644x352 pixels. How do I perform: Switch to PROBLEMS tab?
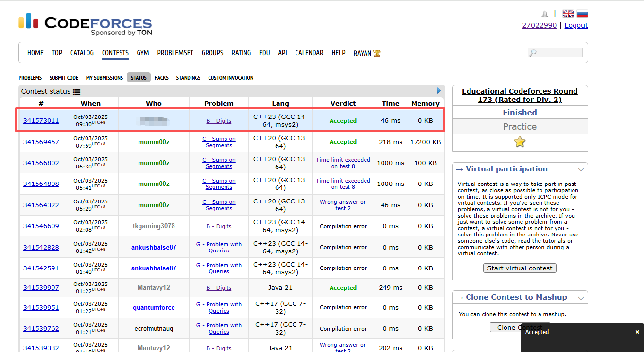click(x=30, y=78)
